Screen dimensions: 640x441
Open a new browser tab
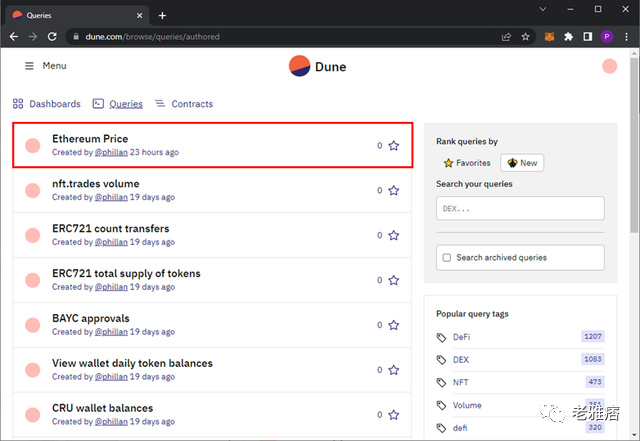pos(162,16)
